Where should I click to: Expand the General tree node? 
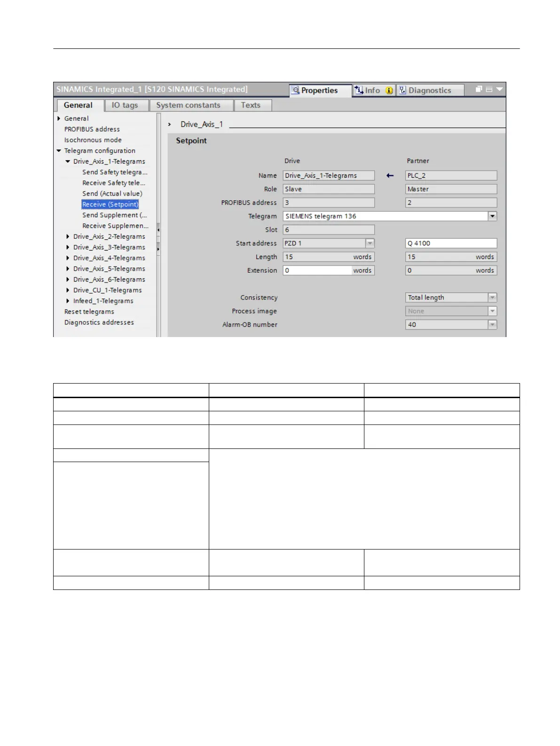59,118
